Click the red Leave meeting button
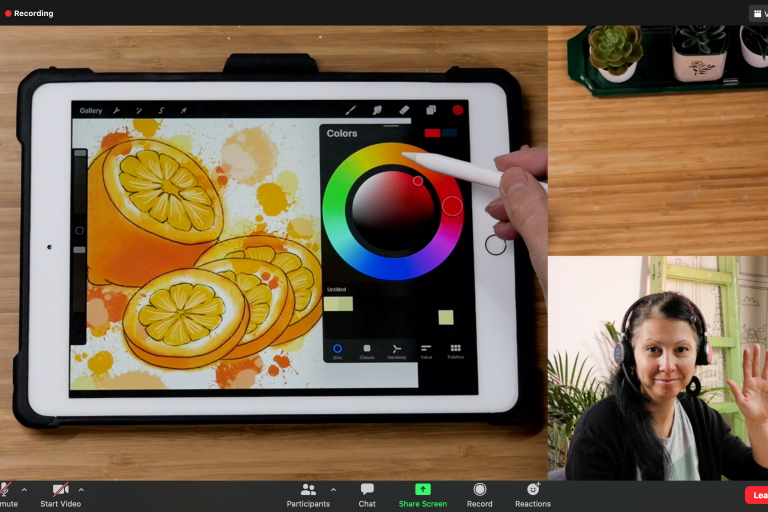768x512 pixels. (756, 494)
